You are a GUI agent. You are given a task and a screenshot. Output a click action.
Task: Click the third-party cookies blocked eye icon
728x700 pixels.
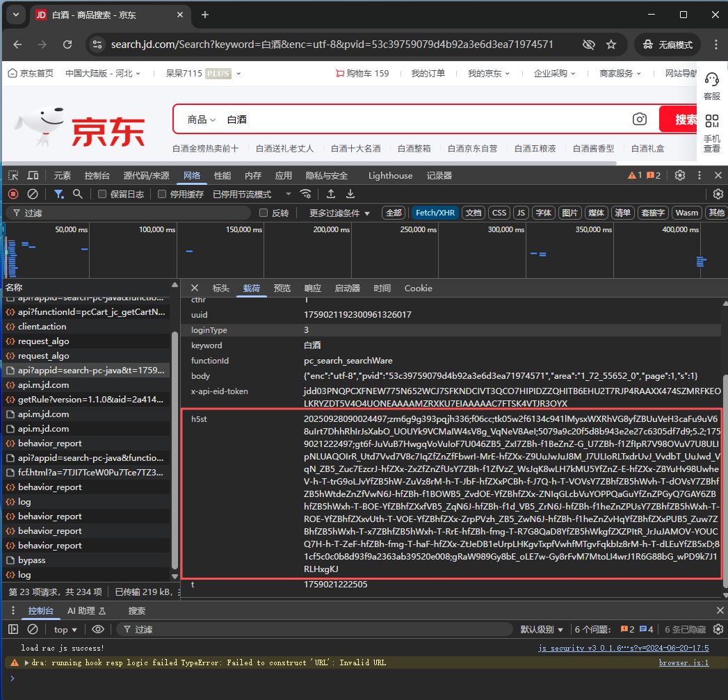tap(589, 44)
